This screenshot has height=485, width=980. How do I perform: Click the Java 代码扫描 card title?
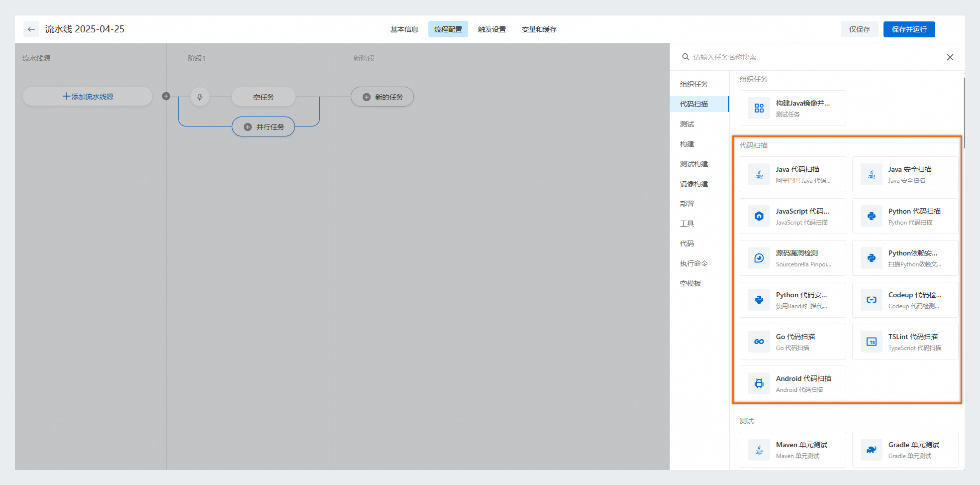coord(797,169)
